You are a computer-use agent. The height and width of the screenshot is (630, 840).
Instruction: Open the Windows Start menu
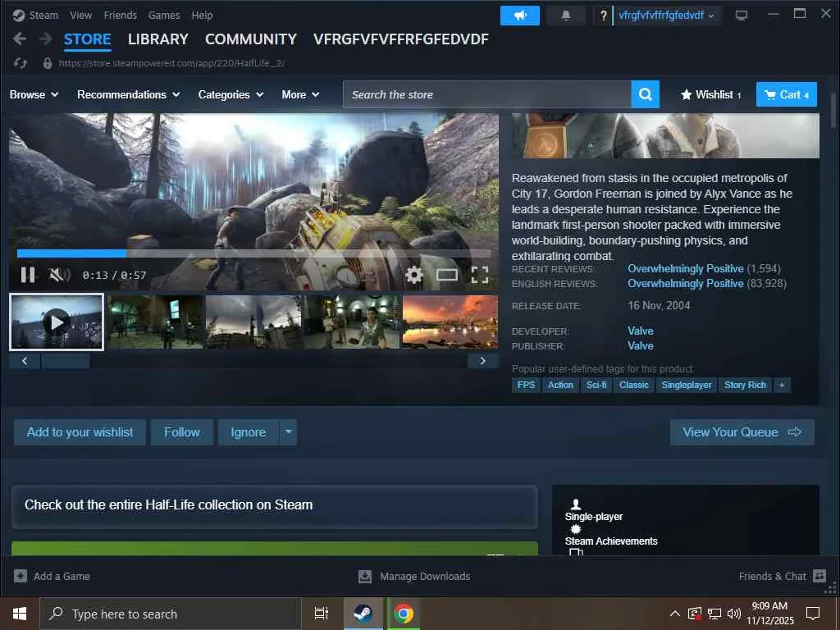20,614
